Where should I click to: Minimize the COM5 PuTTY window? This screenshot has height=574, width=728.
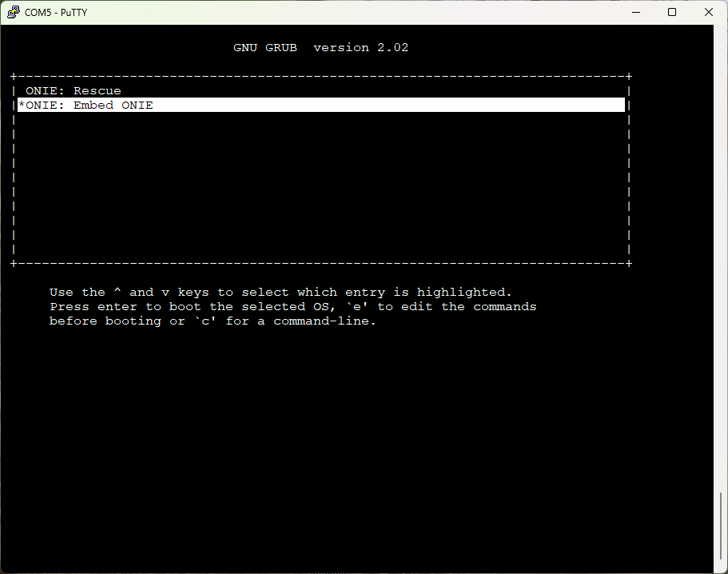tap(636, 12)
